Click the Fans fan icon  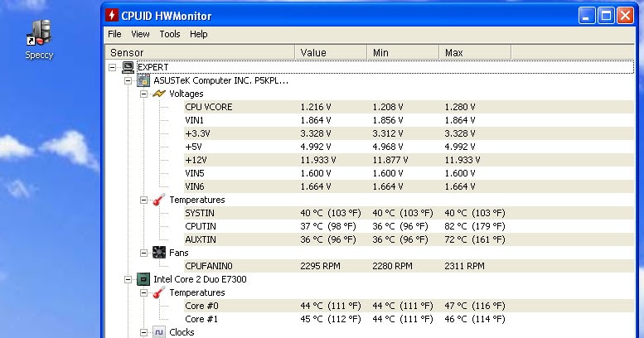pos(159,253)
